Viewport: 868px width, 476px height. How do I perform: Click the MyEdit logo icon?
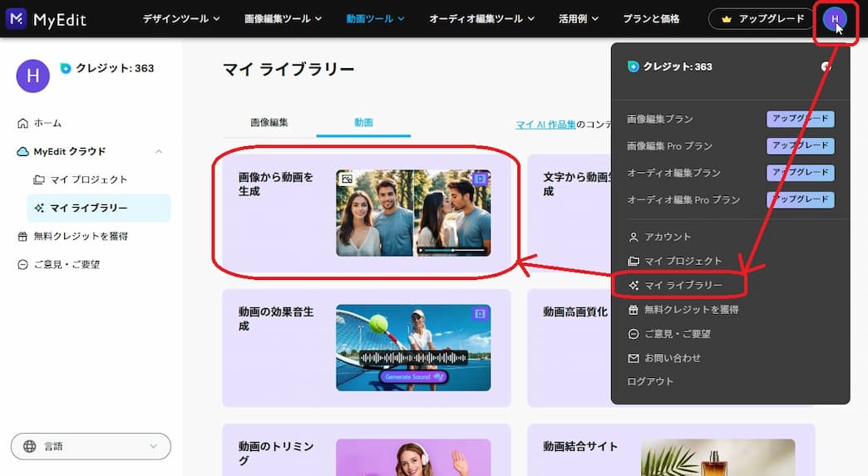(16, 18)
